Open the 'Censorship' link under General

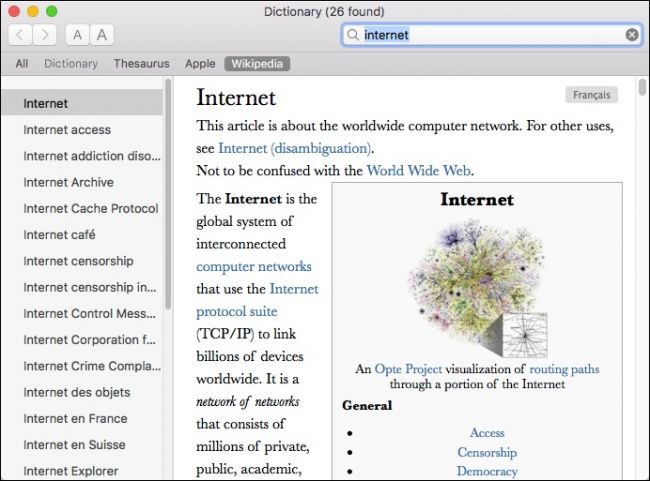tap(487, 452)
